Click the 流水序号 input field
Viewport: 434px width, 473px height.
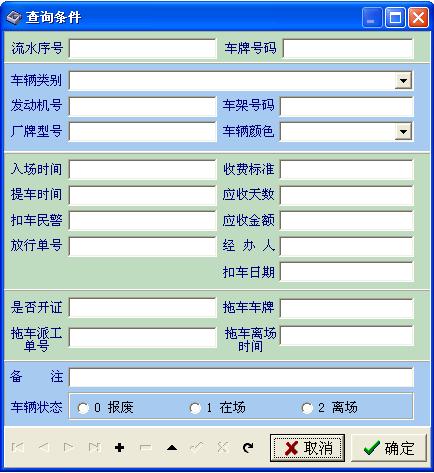coord(143,49)
